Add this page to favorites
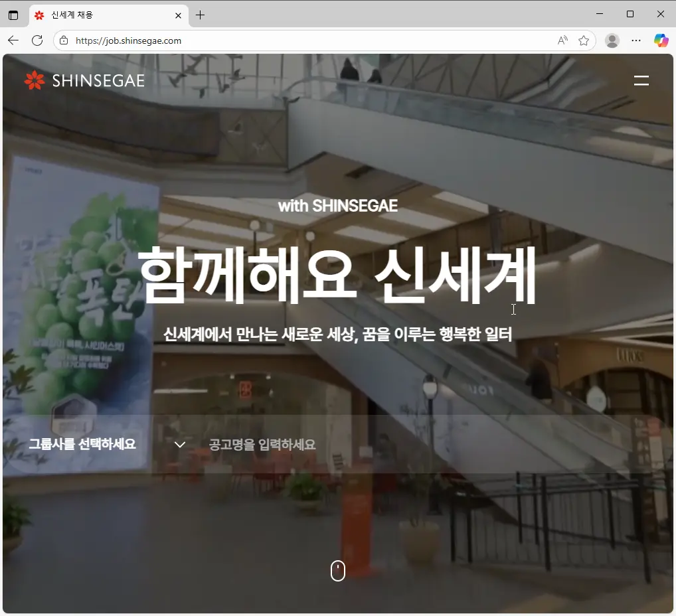 [584, 40]
